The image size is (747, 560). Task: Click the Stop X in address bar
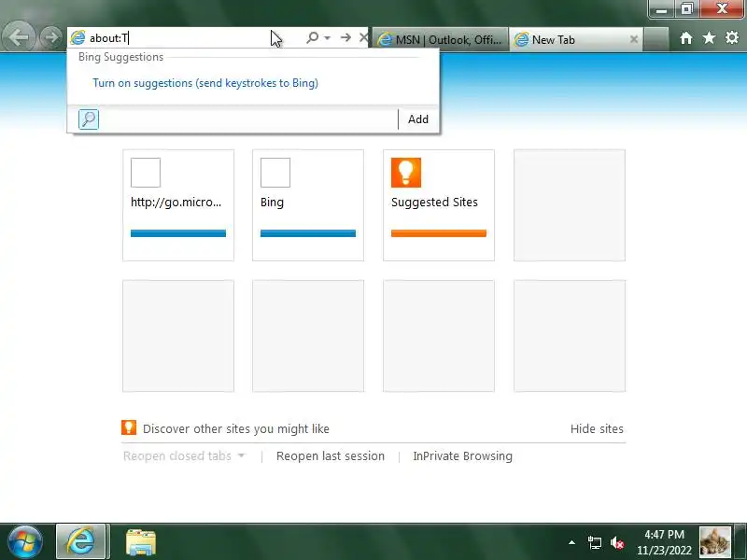363,37
